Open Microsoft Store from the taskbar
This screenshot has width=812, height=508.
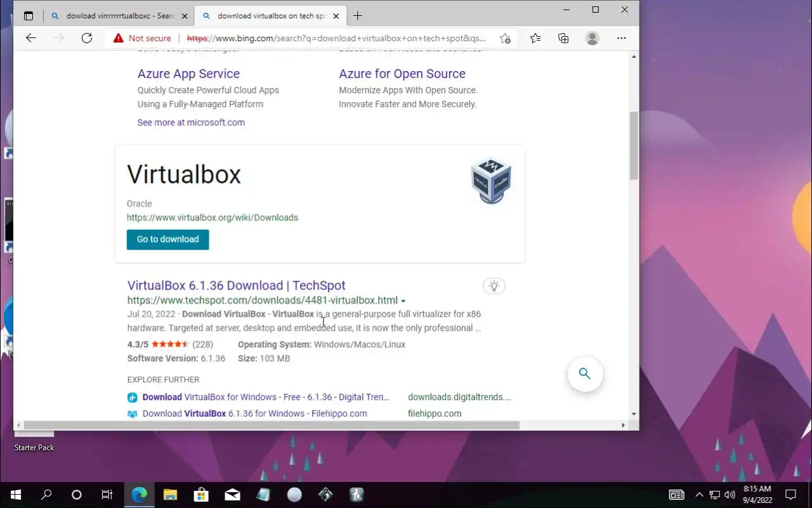pyautogui.click(x=201, y=495)
